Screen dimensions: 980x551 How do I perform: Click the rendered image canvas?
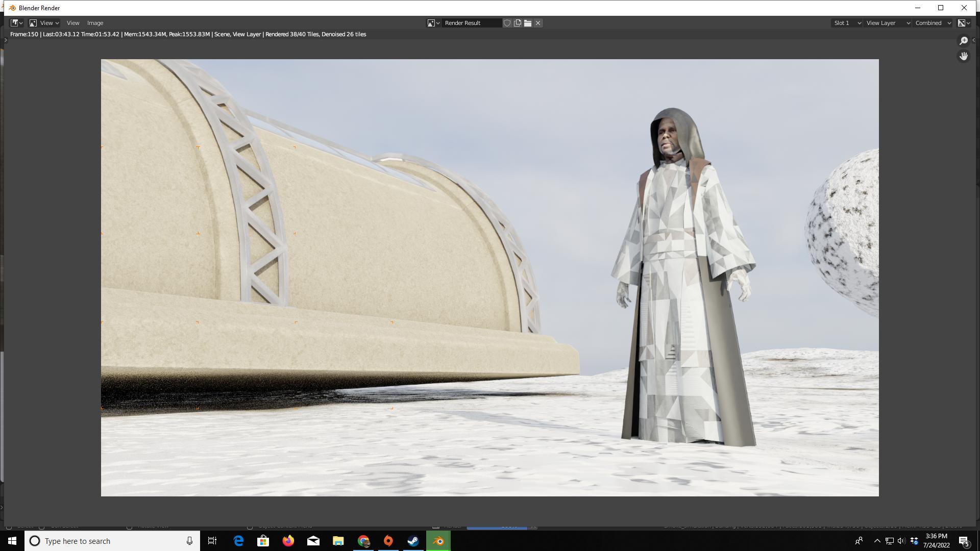(x=490, y=278)
